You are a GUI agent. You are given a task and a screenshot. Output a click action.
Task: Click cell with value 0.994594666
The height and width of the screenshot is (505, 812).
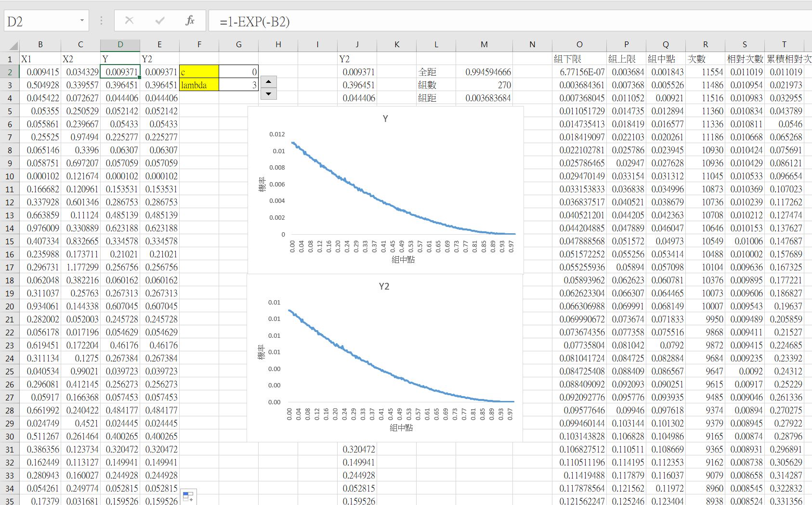[x=484, y=72]
